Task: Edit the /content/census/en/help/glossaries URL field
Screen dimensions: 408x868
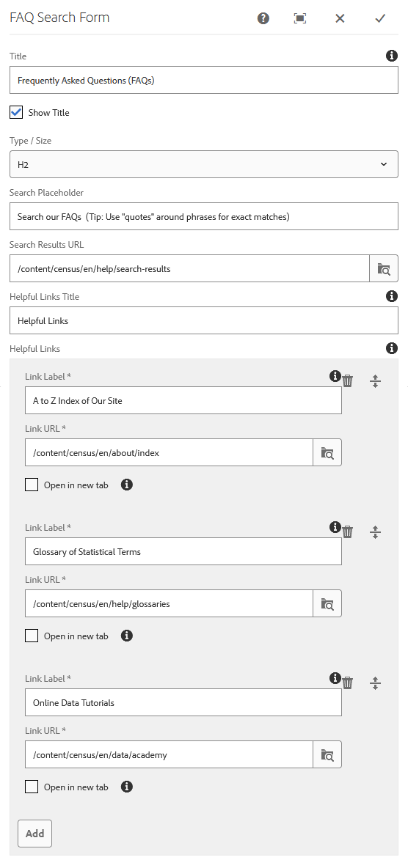Action: click(169, 604)
